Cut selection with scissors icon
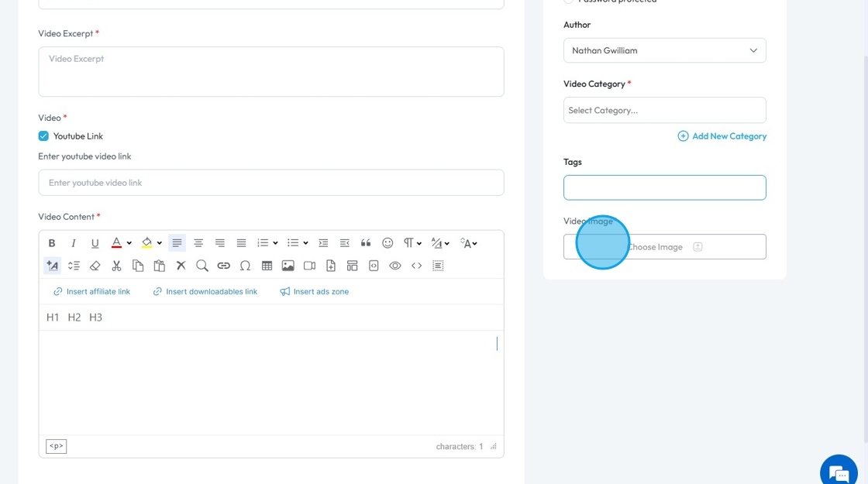The image size is (868, 484). (116, 266)
